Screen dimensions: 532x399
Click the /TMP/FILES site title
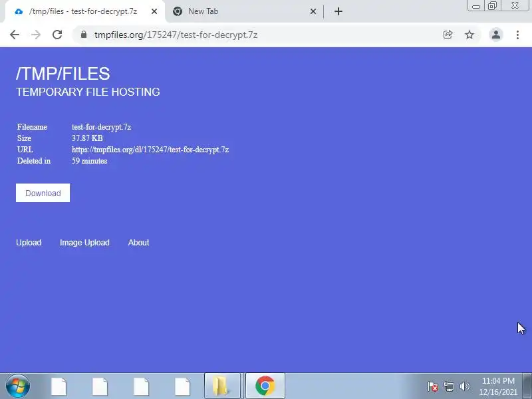(63, 74)
